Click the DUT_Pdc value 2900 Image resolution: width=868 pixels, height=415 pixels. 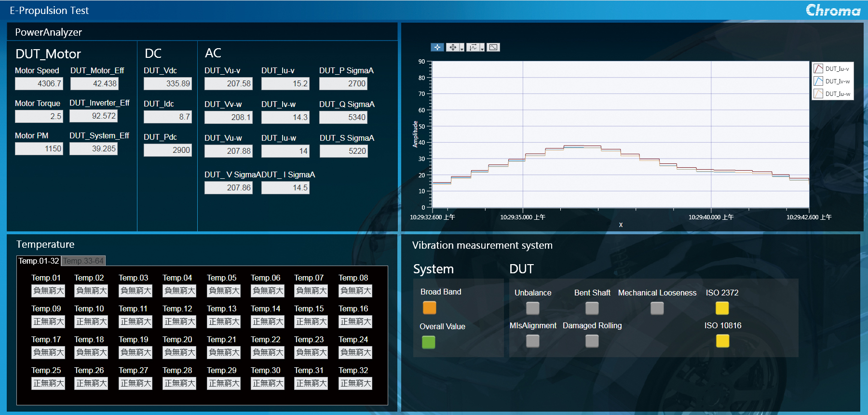click(168, 150)
